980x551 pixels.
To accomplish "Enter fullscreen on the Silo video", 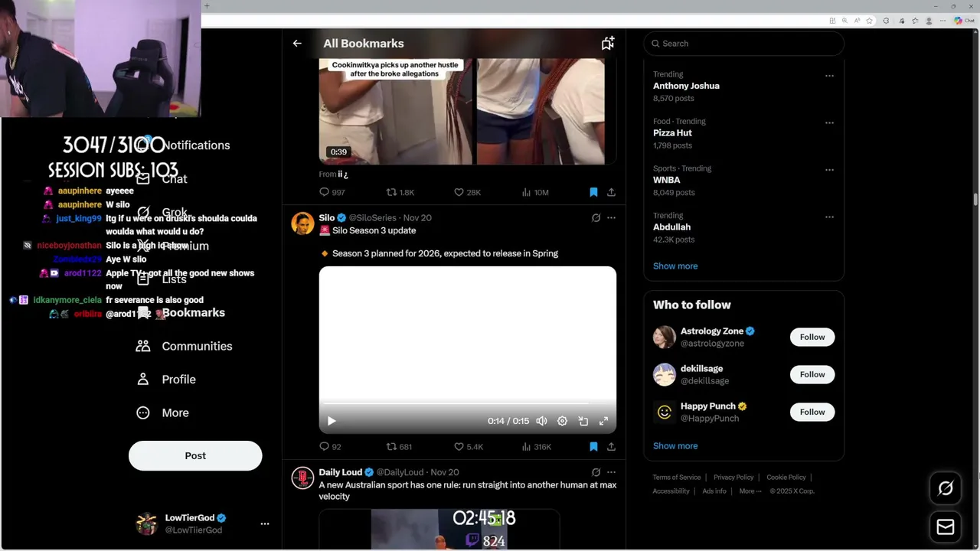I will click(603, 421).
